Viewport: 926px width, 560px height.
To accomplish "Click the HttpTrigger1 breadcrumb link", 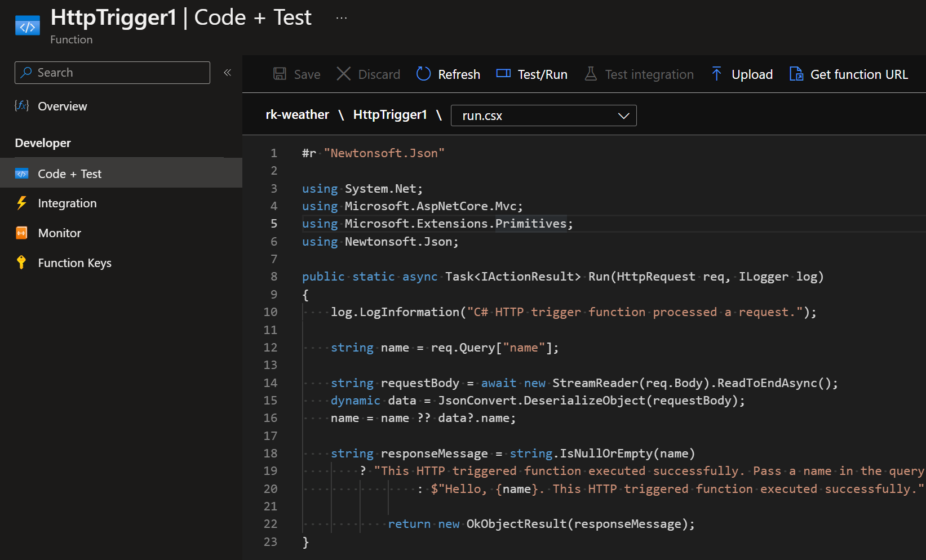I will point(389,115).
